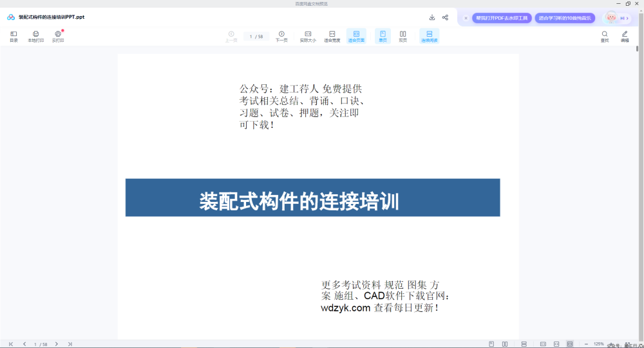Click 适合学习听的10首纯音乐 suggestion button
Viewport: 644px width, 348px height.
[565, 18]
